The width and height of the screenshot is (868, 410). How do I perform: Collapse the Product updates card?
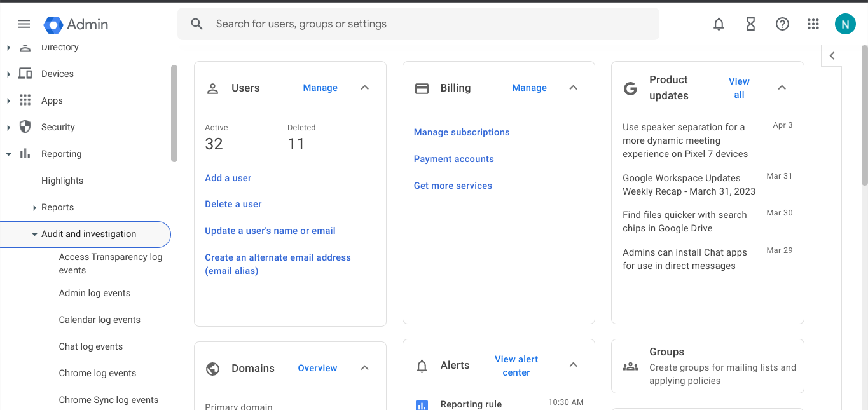point(782,88)
